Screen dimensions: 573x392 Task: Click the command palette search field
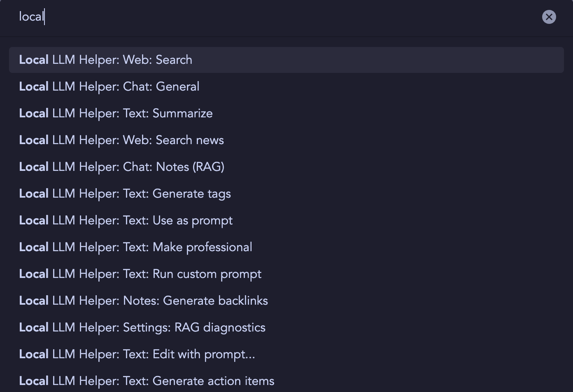coord(247,17)
